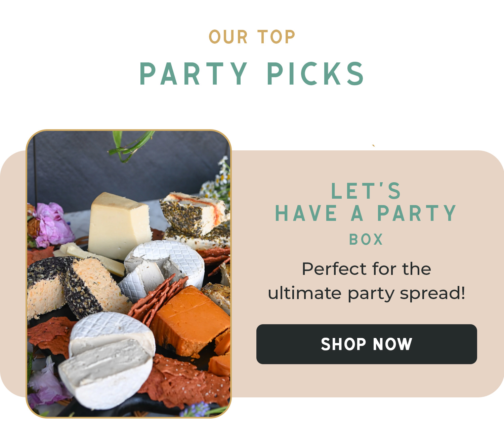Click the red crackers beside orange cheese

156,299
